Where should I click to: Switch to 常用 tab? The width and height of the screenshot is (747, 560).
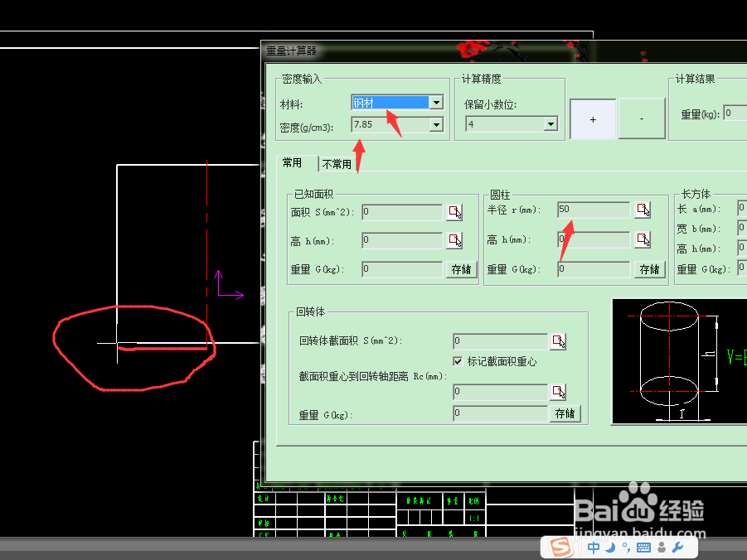click(x=292, y=163)
